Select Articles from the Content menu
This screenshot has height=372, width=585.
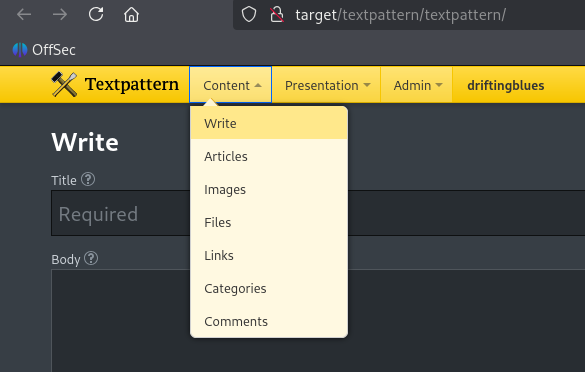pyautogui.click(x=269, y=156)
